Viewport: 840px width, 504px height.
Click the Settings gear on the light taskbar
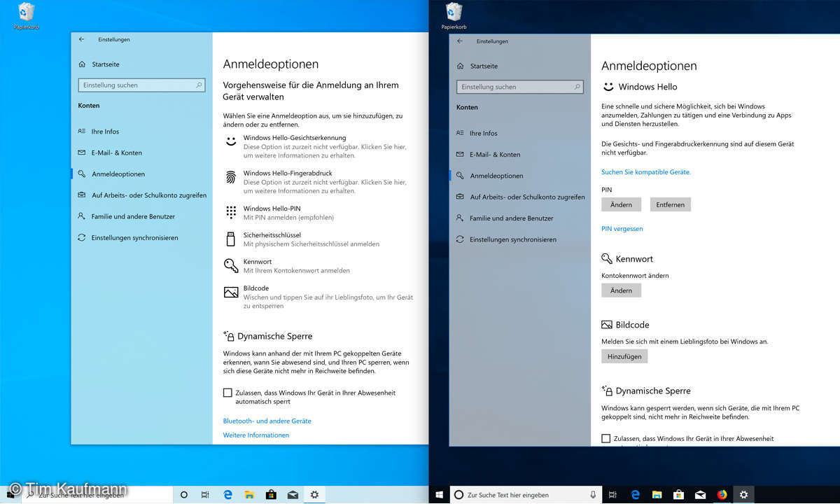[314, 495]
